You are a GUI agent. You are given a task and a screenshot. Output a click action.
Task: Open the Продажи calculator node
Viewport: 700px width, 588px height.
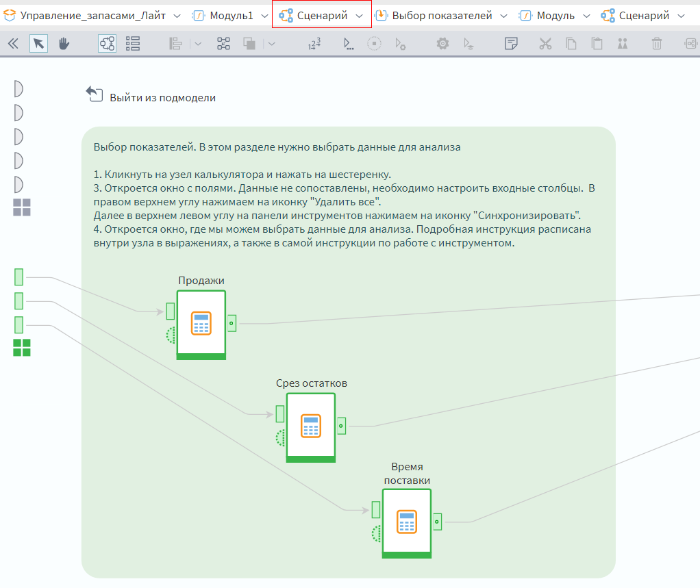click(x=201, y=324)
